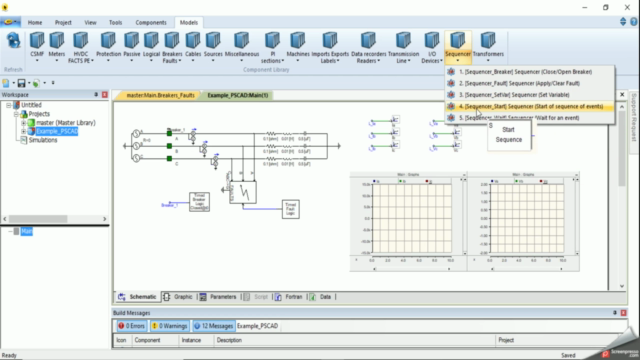The width and height of the screenshot is (640, 360).
Task: Open the master:Main.Breakers_Faults document tab
Action: pyautogui.click(x=160, y=95)
